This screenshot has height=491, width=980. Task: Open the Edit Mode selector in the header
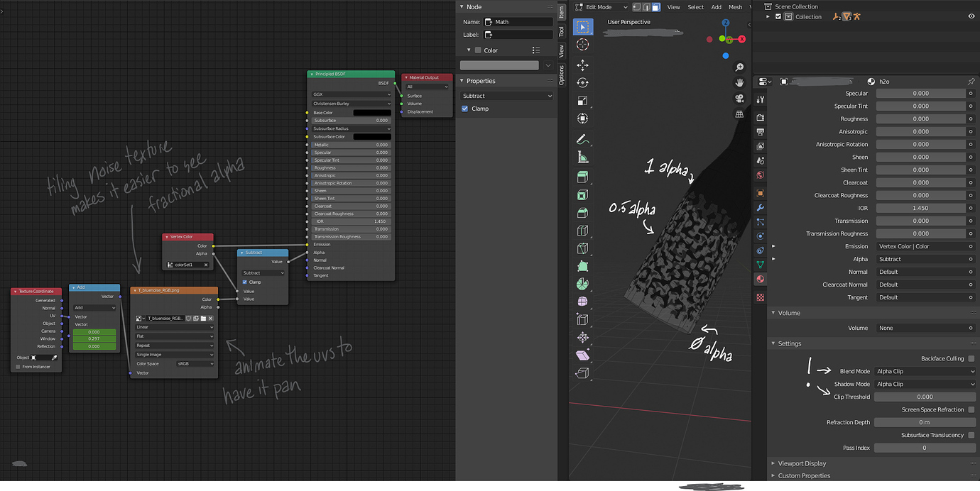600,6
